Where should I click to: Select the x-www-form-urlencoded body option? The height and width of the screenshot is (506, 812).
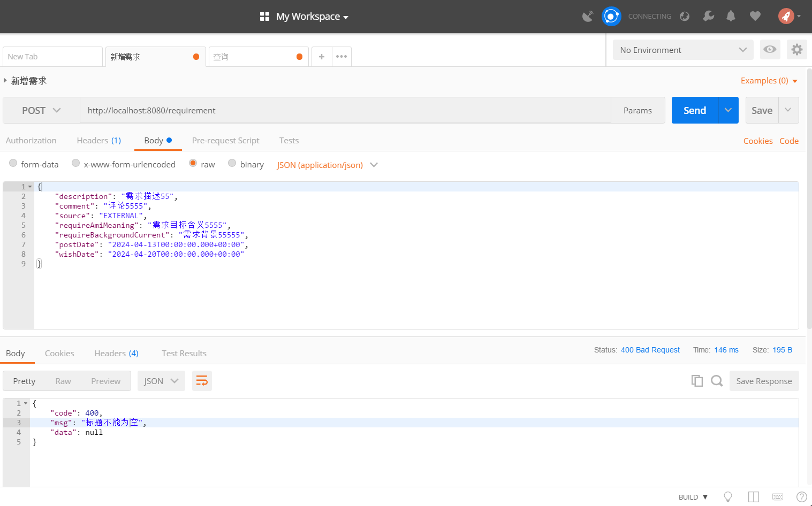point(76,163)
